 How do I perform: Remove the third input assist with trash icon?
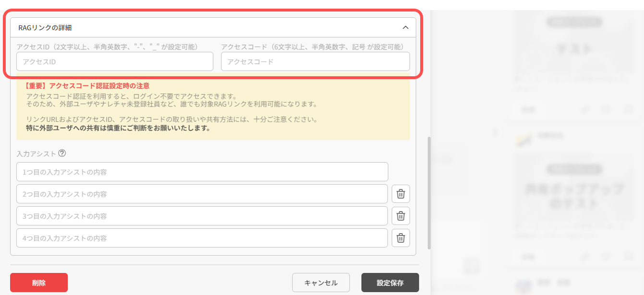[x=401, y=216]
